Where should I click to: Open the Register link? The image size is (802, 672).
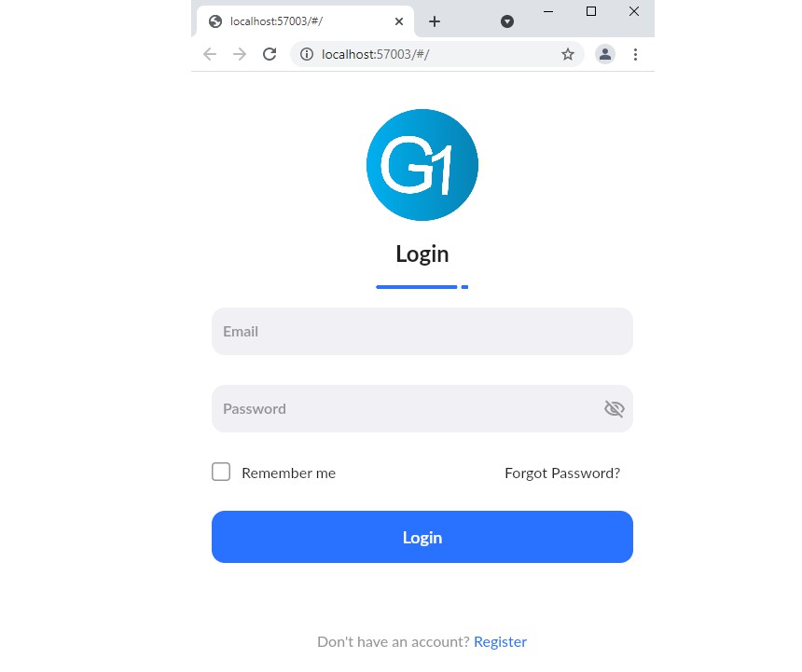coord(500,642)
